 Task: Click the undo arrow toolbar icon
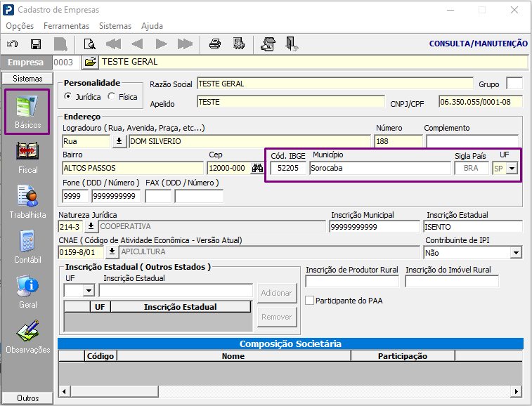[x=13, y=44]
